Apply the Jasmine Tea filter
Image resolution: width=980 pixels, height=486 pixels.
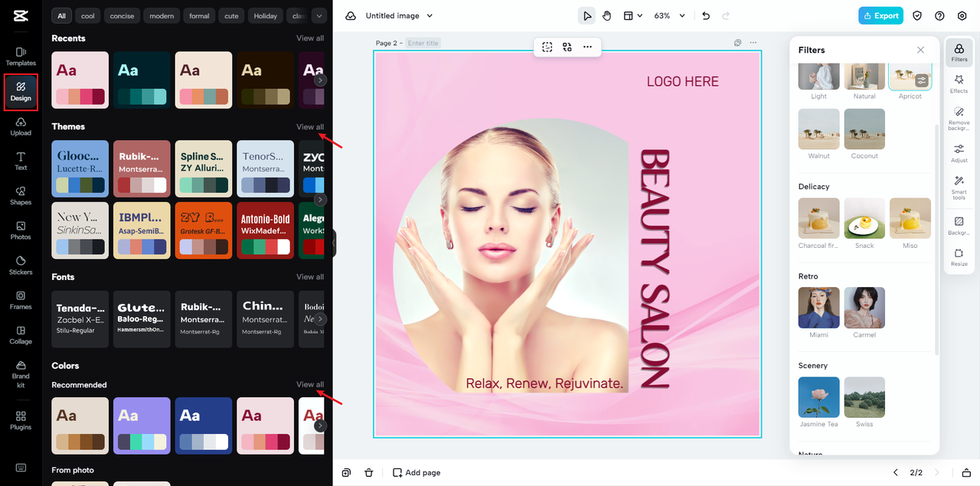coord(818,397)
